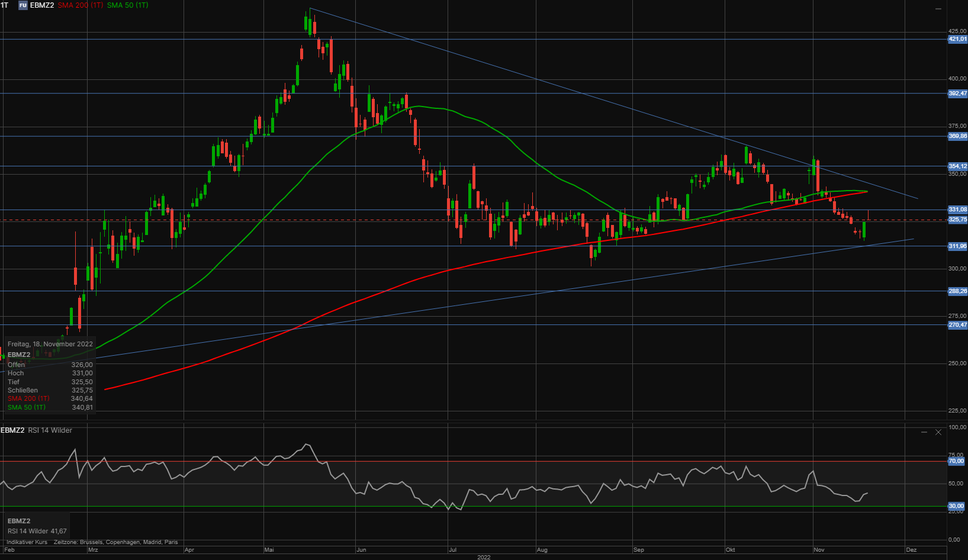
Task: Select the 392,47 price level marker
Action: click(957, 94)
